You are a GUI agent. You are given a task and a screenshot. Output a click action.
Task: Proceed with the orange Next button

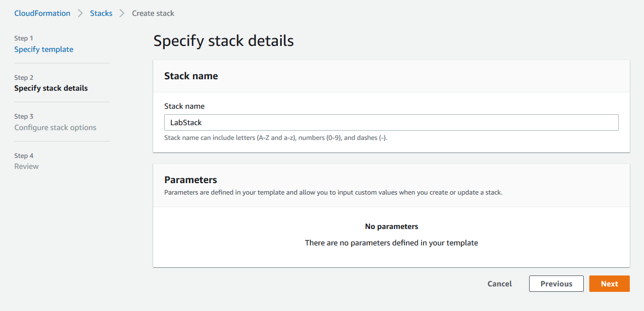point(610,284)
